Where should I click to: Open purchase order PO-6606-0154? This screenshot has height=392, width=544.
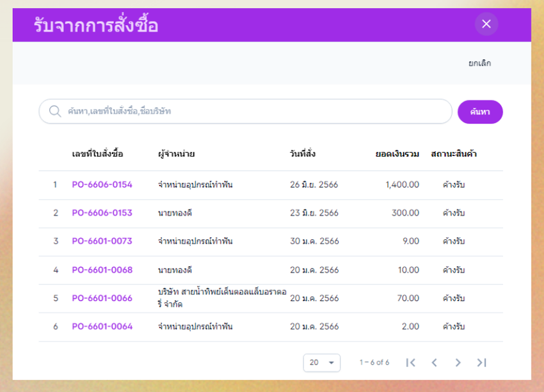click(102, 184)
